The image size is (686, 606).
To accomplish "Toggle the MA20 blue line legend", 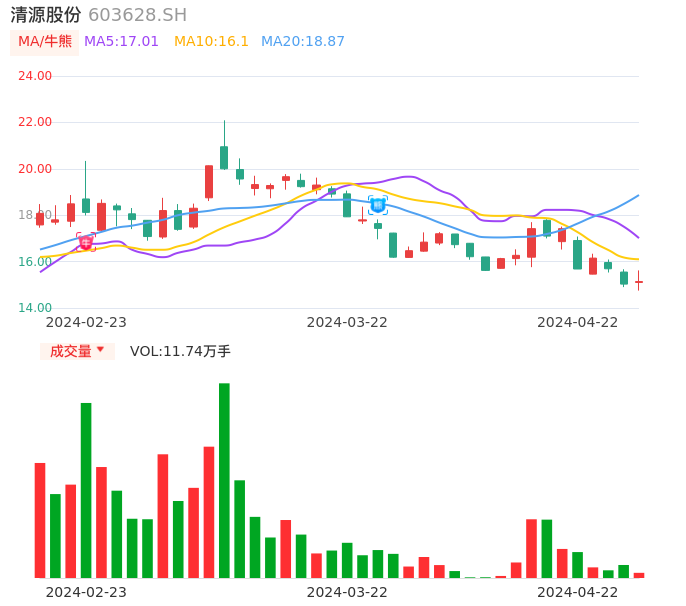I will (302, 42).
